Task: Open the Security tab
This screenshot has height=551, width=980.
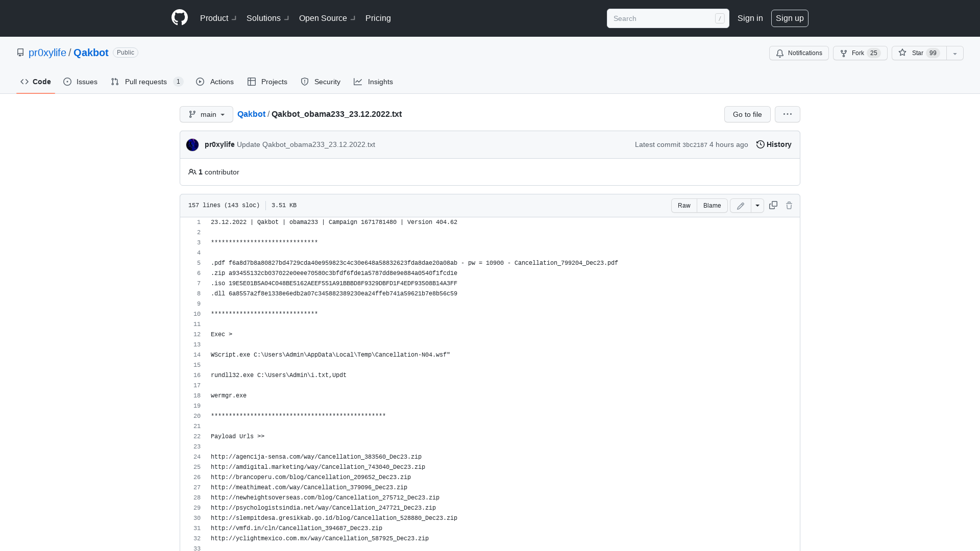Action: point(321,82)
